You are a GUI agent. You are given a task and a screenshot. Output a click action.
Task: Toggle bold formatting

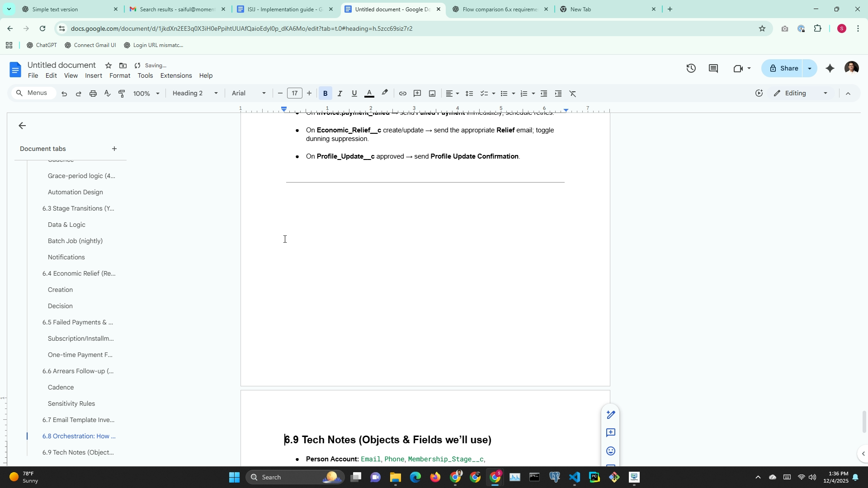(x=325, y=94)
